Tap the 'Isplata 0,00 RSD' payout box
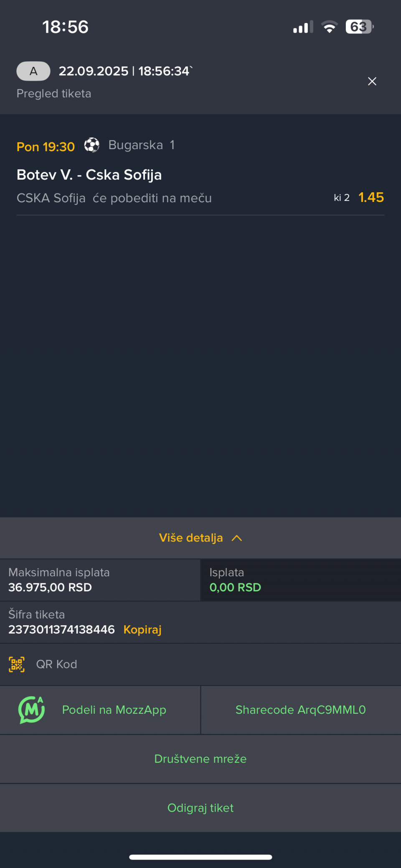Viewport: 401px width, 868px height. click(x=300, y=580)
